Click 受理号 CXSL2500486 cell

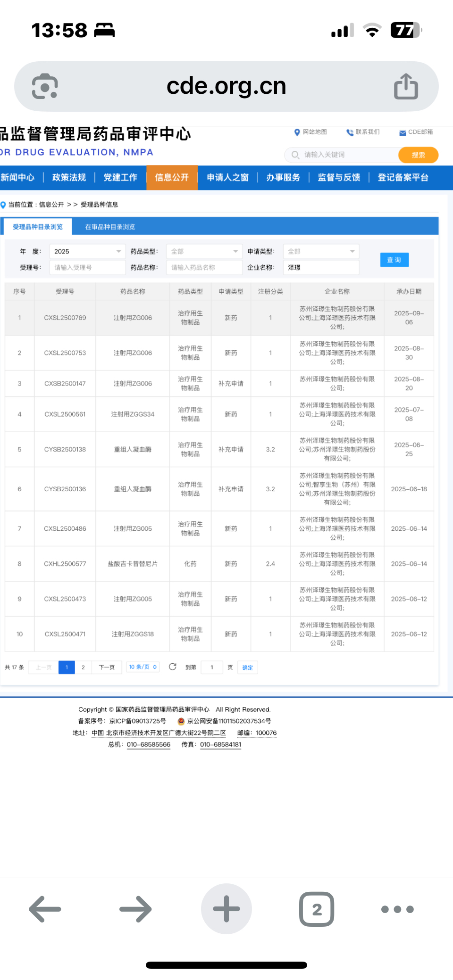pos(65,528)
